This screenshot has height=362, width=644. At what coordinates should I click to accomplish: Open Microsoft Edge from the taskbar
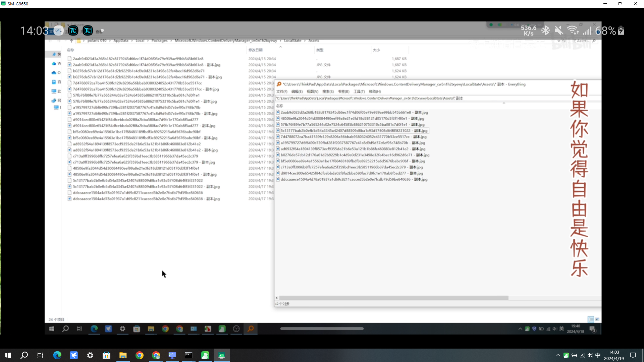point(57,355)
